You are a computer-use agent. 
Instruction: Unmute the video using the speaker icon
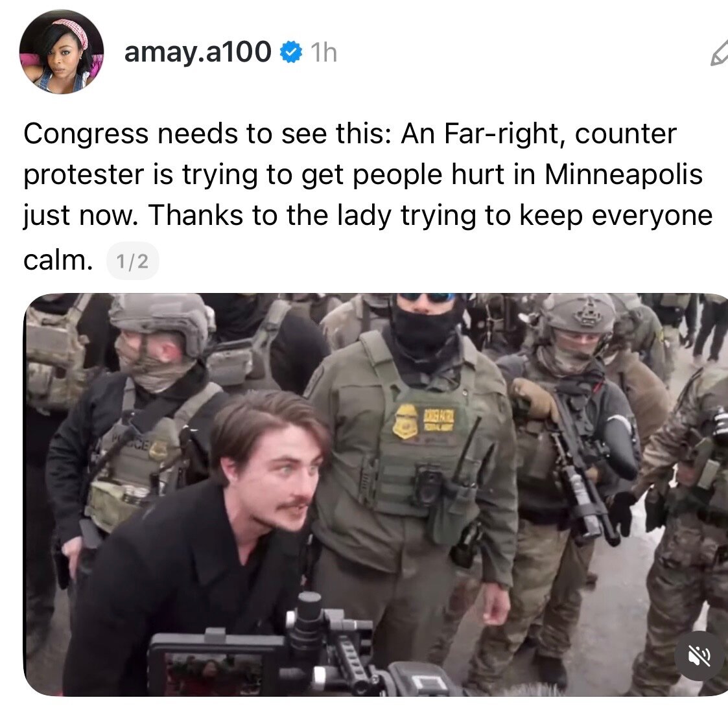pyautogui.click(x=699, y=656)
